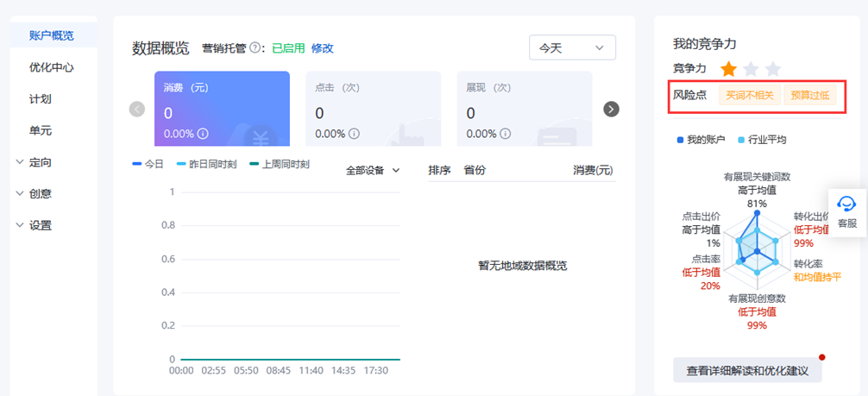Toggle 我的账户 radar legend item
Viewport: 868px width, 396px height.
pos(701,140)
